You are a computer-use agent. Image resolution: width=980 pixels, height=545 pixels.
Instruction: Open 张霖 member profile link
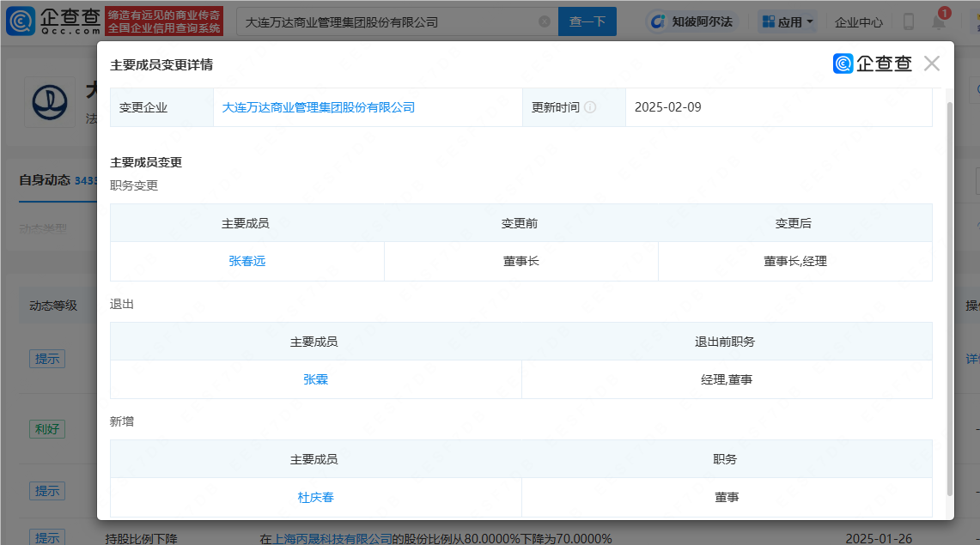tap(315, 379)
